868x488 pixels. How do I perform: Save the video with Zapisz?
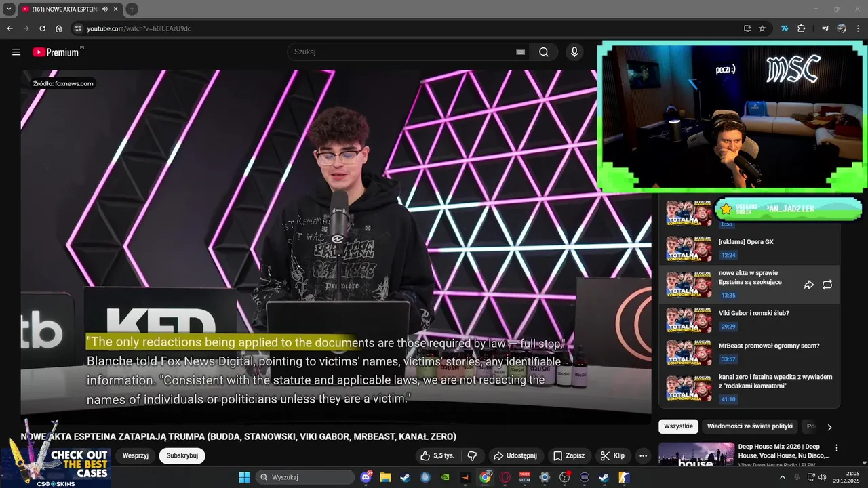(569, 456)
